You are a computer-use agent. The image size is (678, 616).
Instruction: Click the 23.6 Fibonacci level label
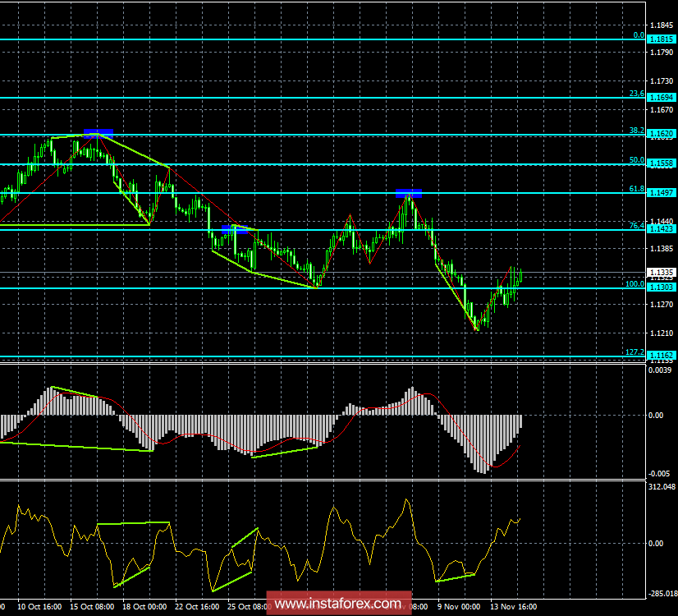coord(636,94)
